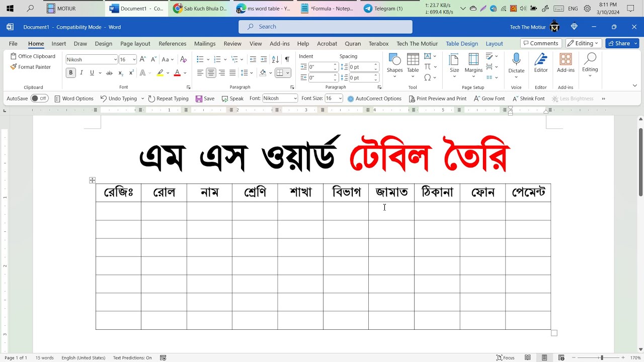
Task: Switch to Web Layout view
Action: (x=561, y=357)
